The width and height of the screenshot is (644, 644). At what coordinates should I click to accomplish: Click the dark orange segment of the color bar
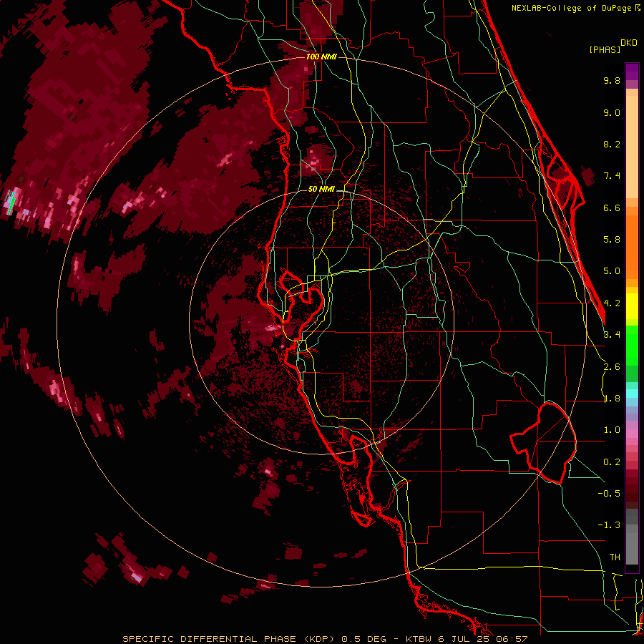pos(632,246)
